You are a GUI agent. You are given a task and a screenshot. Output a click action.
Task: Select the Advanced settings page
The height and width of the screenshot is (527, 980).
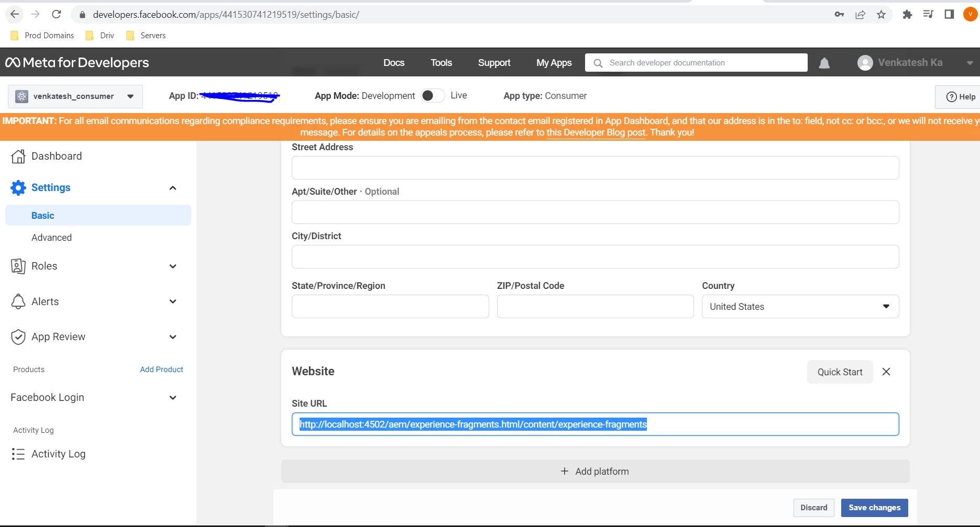[x=51, y=238]
